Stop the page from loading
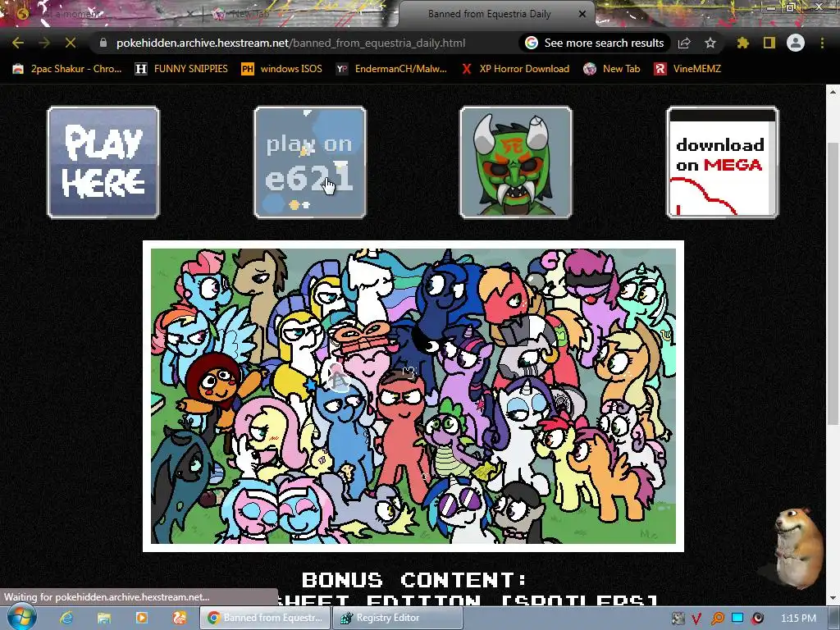 71,43
